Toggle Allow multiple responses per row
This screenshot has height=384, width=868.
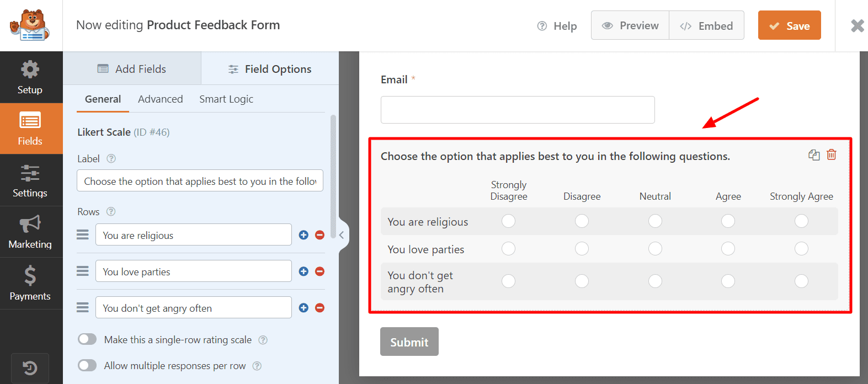(87, 365)
